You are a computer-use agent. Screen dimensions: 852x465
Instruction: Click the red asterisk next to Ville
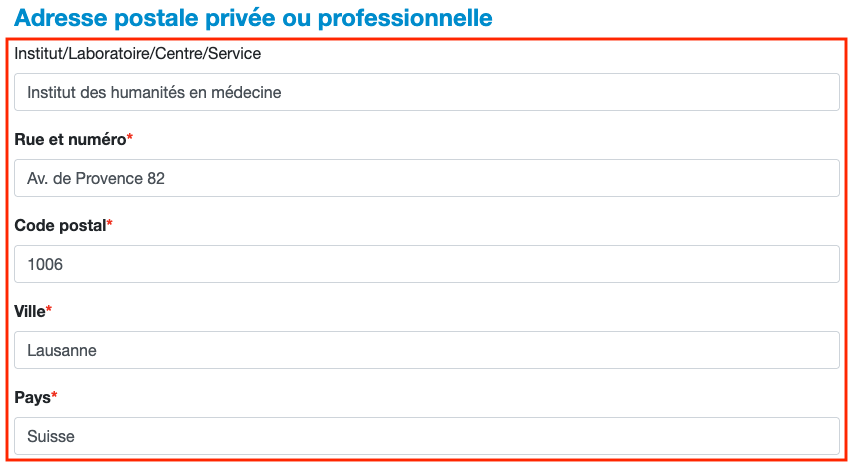coord(49,309)
